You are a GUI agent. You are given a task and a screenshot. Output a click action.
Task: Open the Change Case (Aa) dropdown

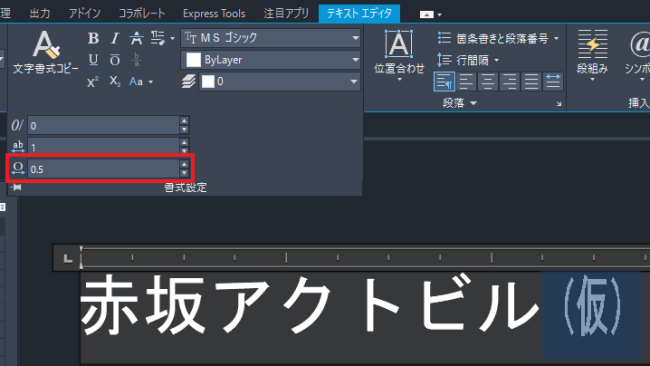[x=141, y=81]
